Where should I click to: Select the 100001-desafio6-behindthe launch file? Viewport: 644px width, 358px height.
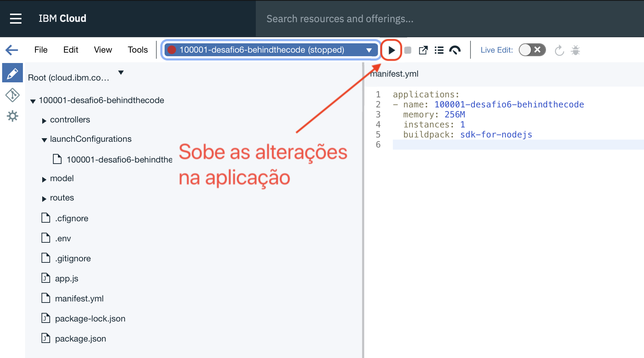coord(119,160)
